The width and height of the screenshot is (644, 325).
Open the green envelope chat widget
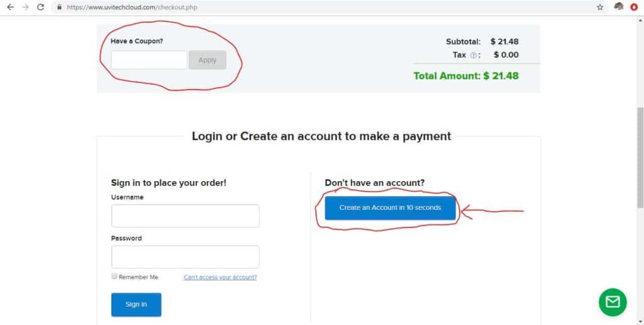[613, 302]
